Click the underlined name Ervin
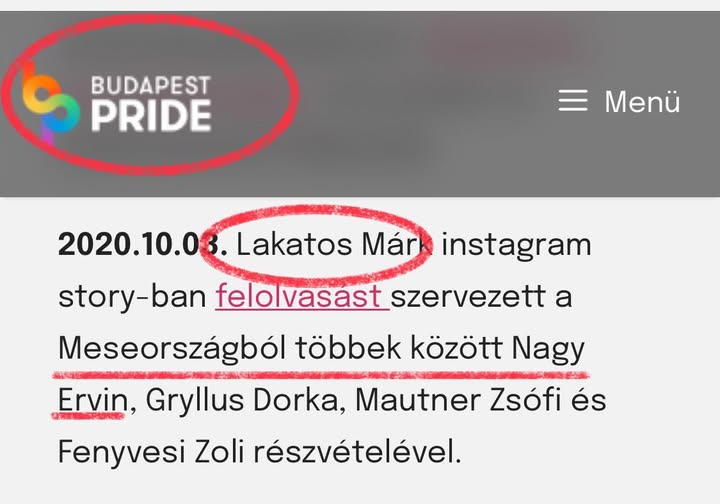 click(x=93, y=401)
